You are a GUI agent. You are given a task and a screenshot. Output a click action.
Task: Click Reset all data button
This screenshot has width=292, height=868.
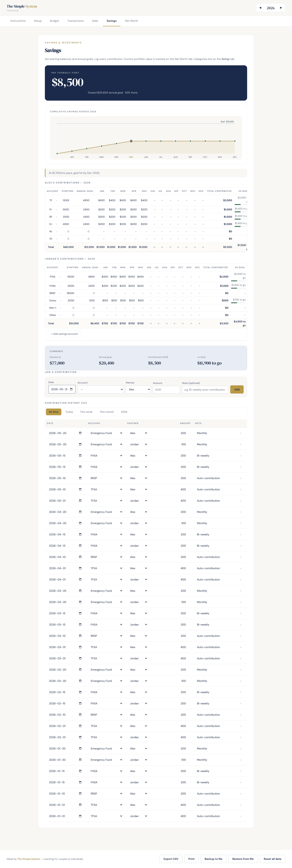click(272, 859)
